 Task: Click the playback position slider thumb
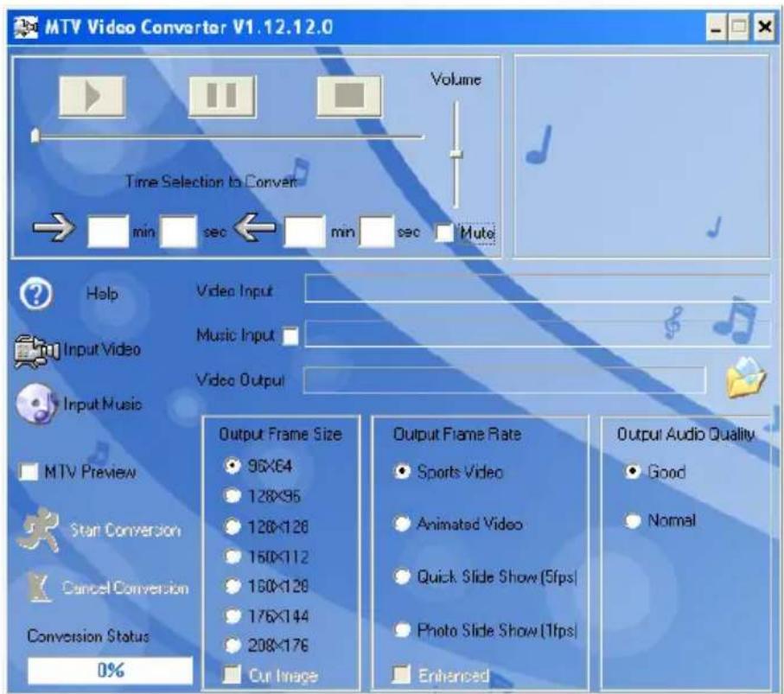35,136
